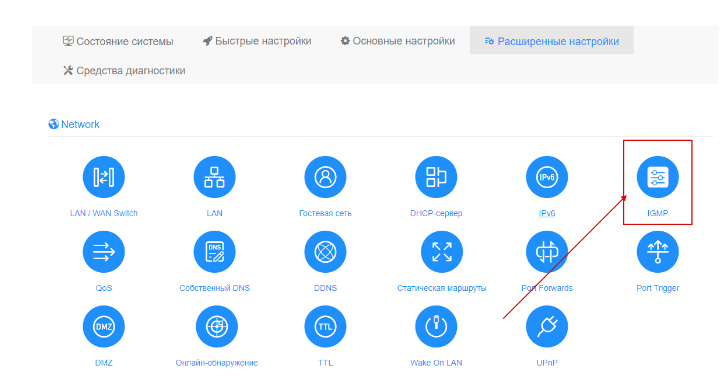Open the Онлайн-обнаружение radar icon

[216, 326]
